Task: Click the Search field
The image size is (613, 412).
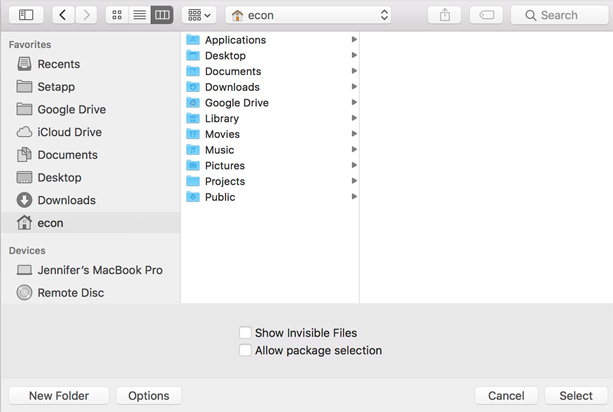Action: point(559,15)
